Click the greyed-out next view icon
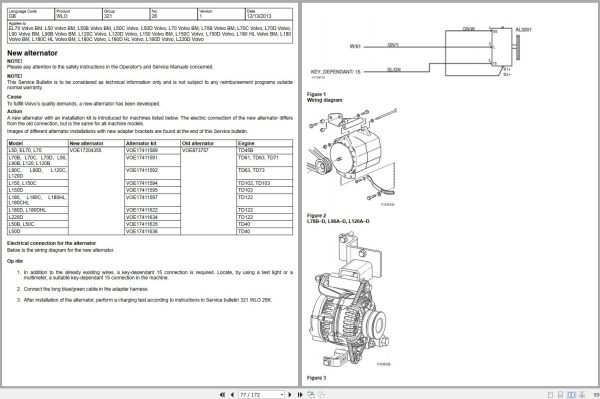 (x=321, y=394)
